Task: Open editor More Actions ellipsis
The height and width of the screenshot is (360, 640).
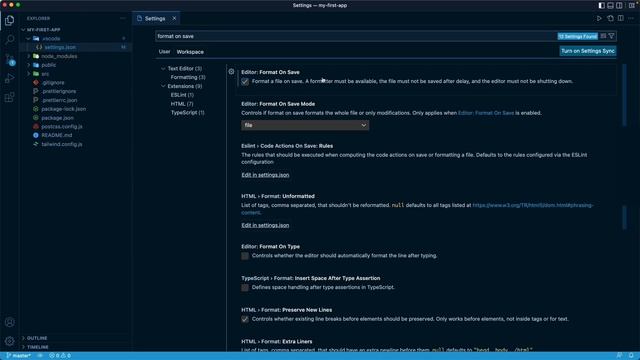Action: 631,18
